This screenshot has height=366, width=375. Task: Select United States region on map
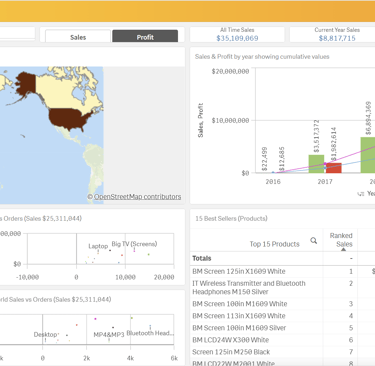[70, 119]
